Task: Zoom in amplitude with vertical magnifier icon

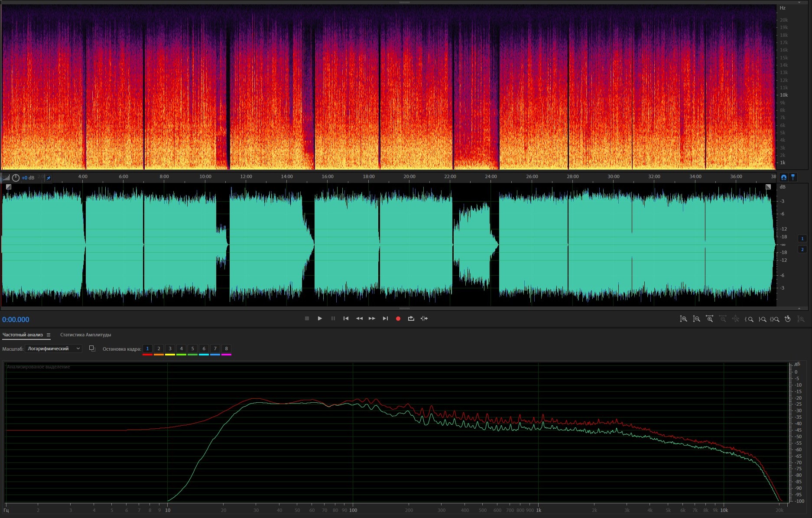Action: coord(683,319)
